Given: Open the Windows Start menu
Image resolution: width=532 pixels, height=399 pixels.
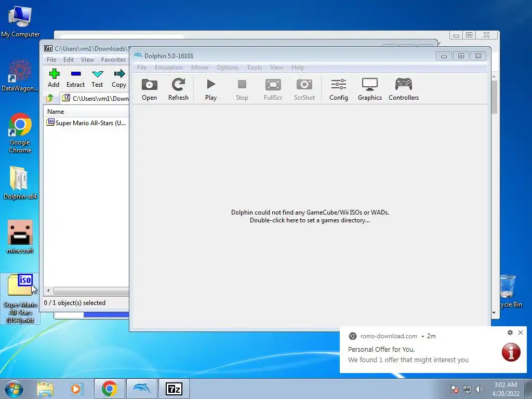Looking at the screenshot, I should (14, 389).
